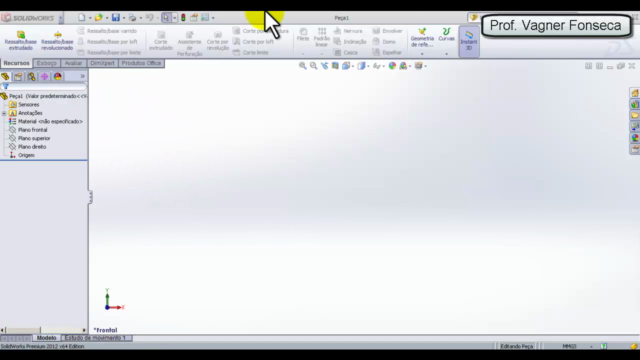Click the Rebuild traffic light icon
The height and width of the screenshot is (360, 640).
point(183,18)
